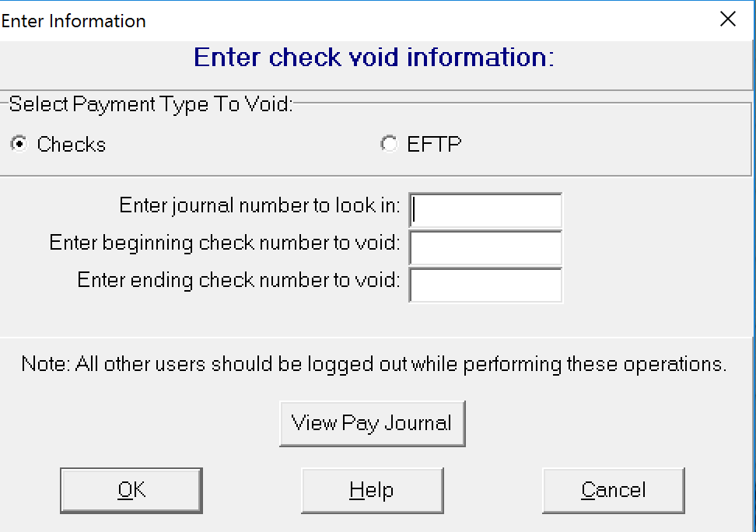Click the 'Enter beginning check number to void' label

(x=225, y=243)
